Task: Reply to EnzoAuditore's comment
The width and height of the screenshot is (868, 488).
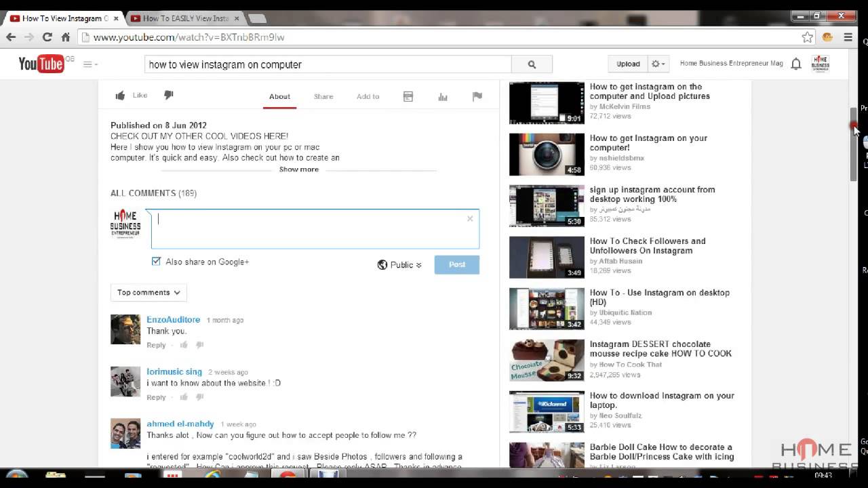Action: tap(156, 345)
